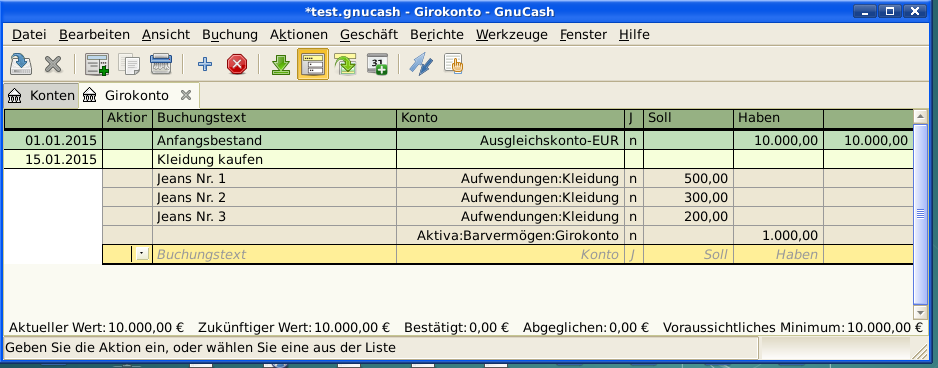Select the Anfangsbestand transaction row
Viewport: 938px width, 368px height.
[x=459, y=141]
